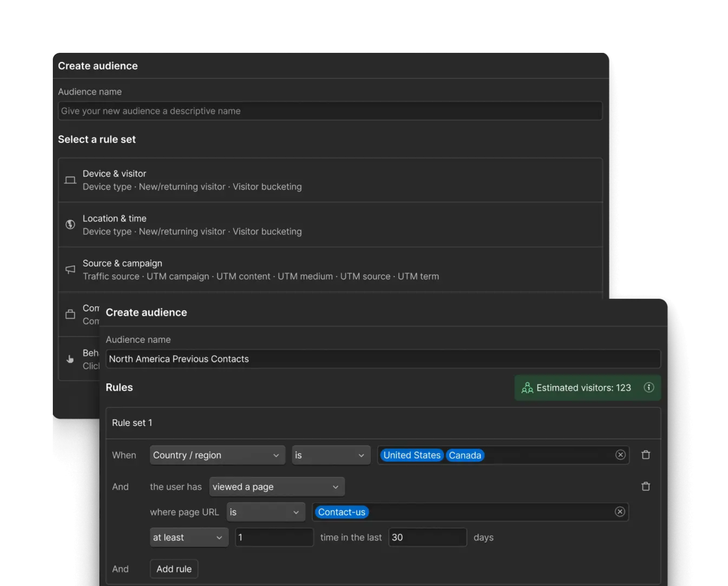Select the Device & visitor rule set
Screen dimensions: 728x586
click(x=330, y=180)
